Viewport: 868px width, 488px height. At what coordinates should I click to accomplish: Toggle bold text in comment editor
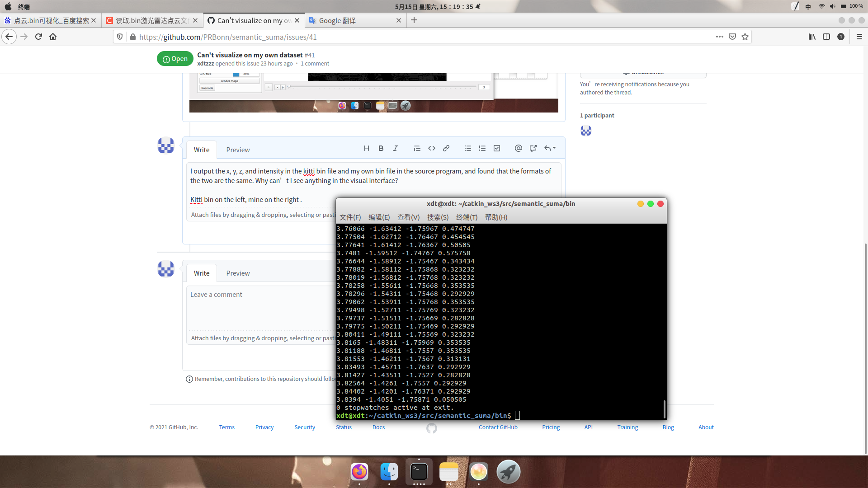tap(381, 148)
